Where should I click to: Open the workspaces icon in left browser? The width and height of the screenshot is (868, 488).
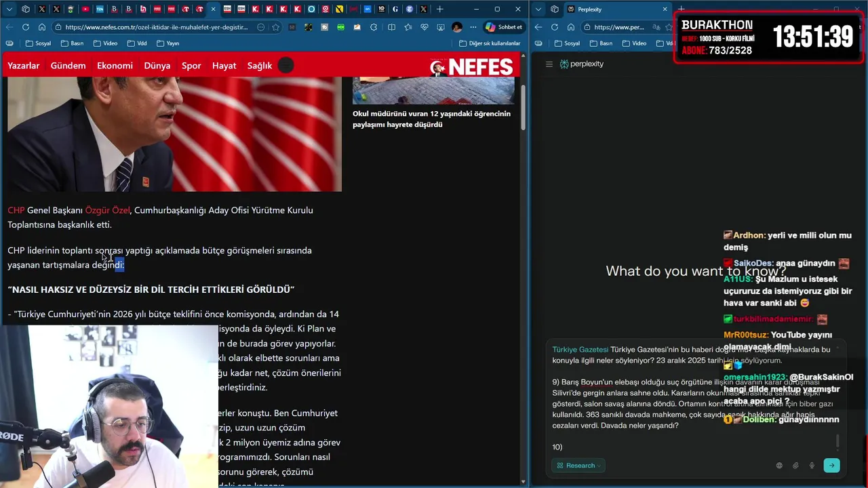coord(26,9)
